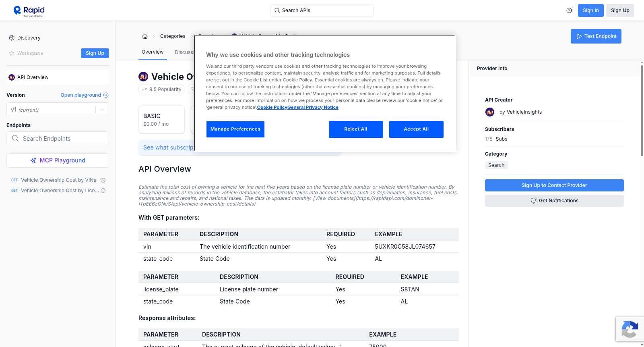Image resolution: width=644 pixels, height=347 pixels.
Task: Click Sign Up to Contact Provider
Action: pyautogui.click(x=554, y=185)
